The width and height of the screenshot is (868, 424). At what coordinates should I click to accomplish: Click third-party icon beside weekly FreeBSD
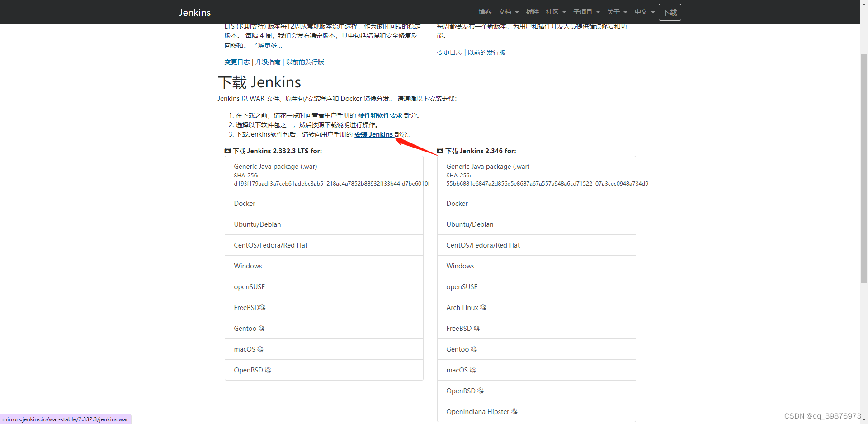[x=477, y=328]
